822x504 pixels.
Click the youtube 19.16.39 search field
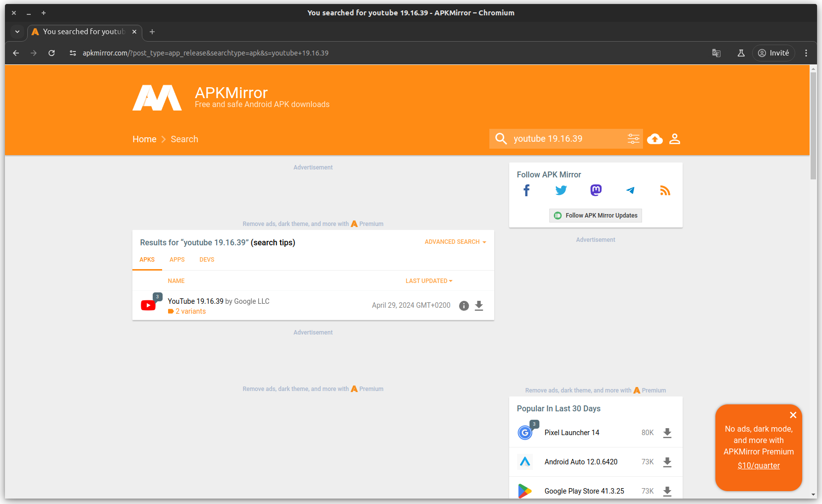566,139
